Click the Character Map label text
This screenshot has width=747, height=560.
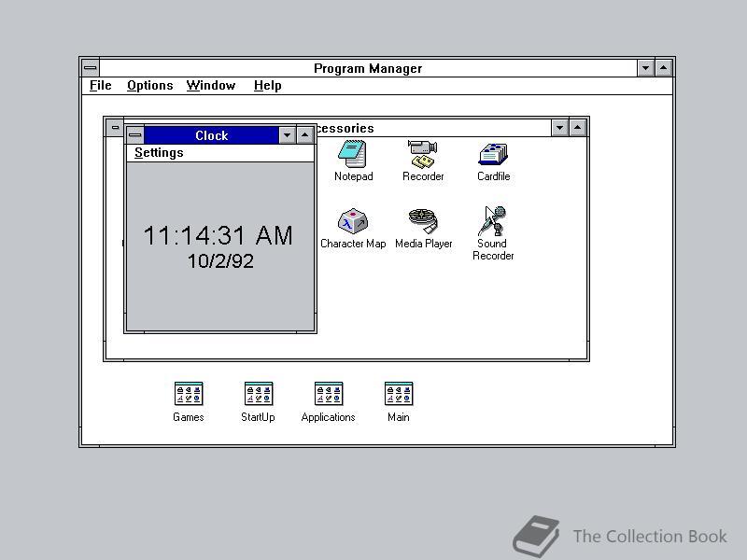point(353,244)
